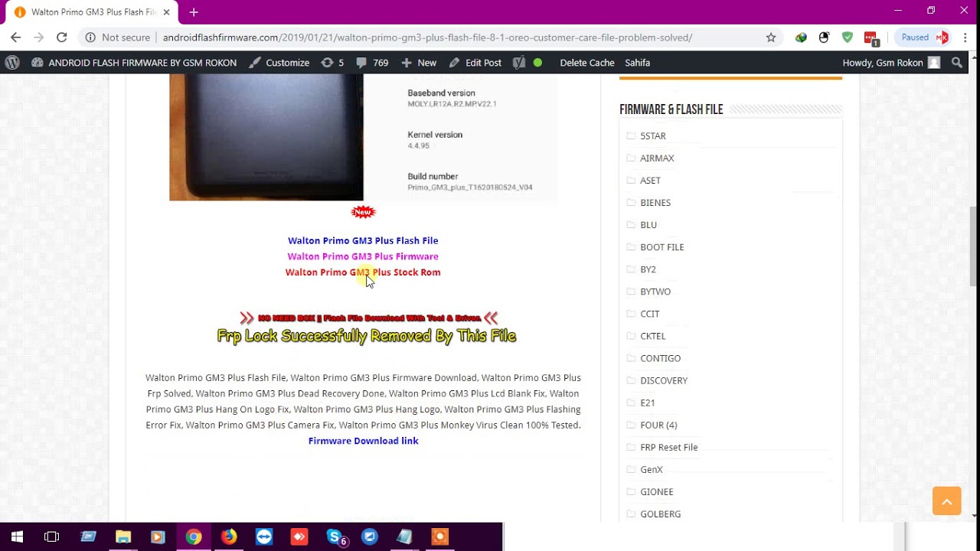Open the AIRMAX category

[x=657, y=158]
